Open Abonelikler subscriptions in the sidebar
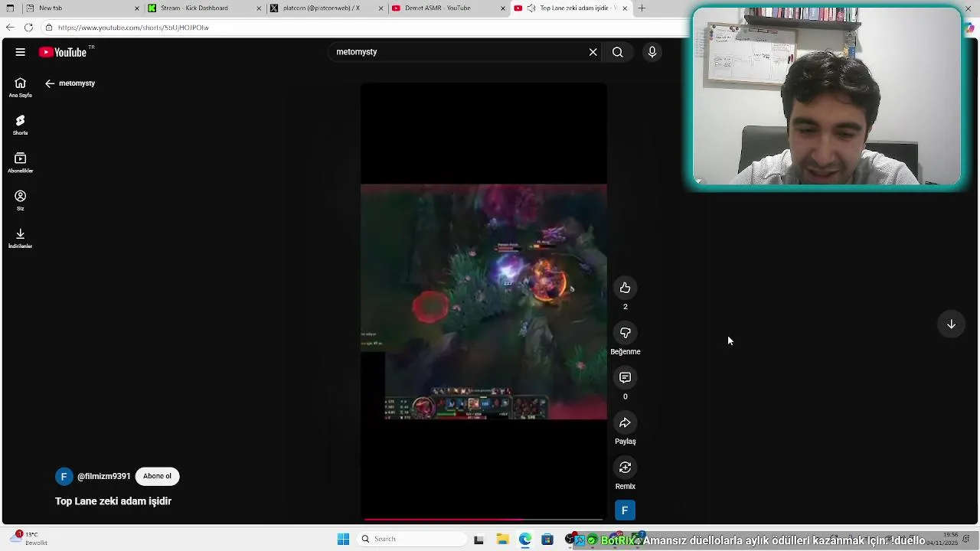The image size is (980, 551). pos(21,163)
